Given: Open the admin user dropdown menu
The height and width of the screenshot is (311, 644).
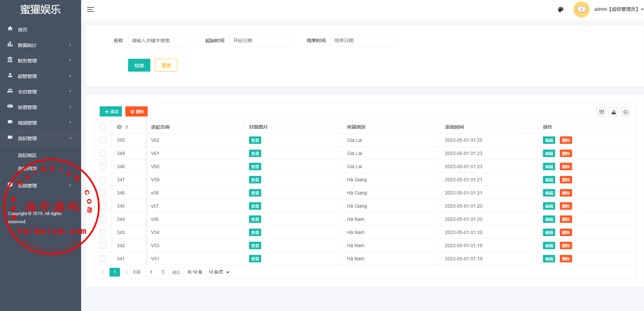Looking at the screenshot, I should click(x=618, y=9).
